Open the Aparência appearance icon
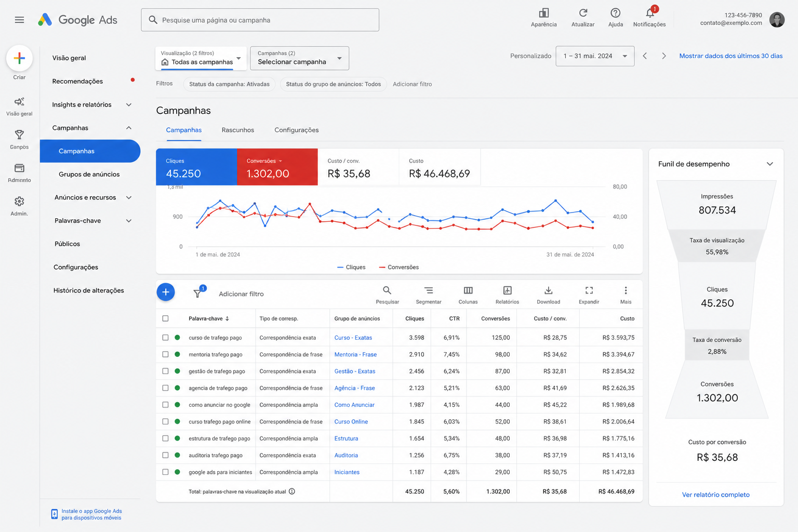 [x=544, y=13]
